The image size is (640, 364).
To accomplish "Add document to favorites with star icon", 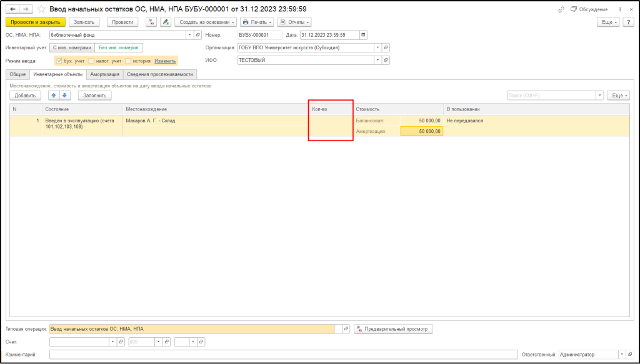I will click(x=41, y=9).
